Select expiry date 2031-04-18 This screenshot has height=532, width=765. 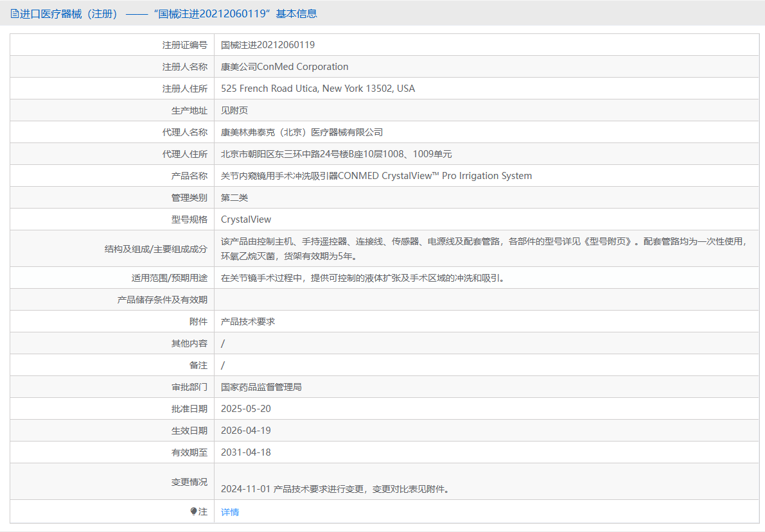point(246,452)
